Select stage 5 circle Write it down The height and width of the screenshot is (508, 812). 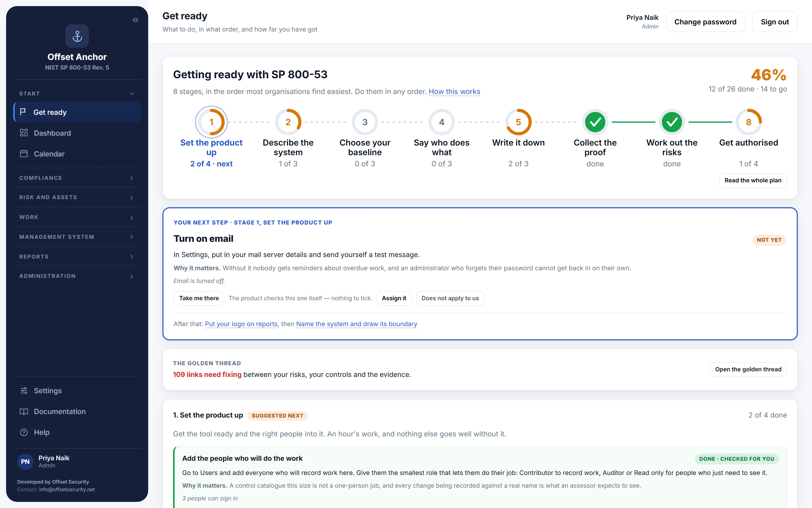(518, 122)
